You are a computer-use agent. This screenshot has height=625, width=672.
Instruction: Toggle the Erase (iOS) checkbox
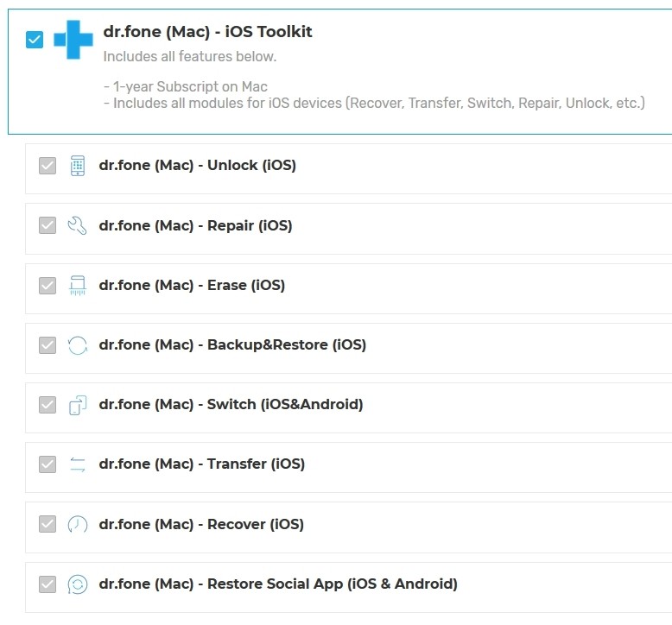[48, 285]
